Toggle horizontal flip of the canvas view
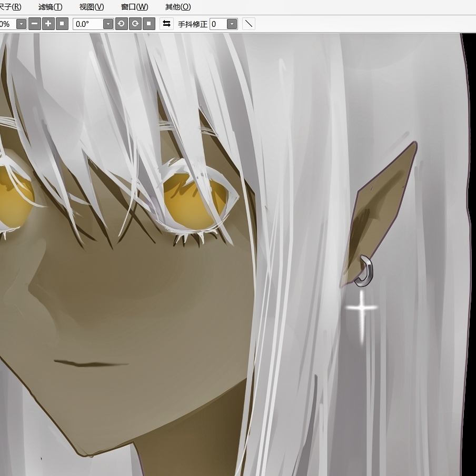 pos(167,24)
